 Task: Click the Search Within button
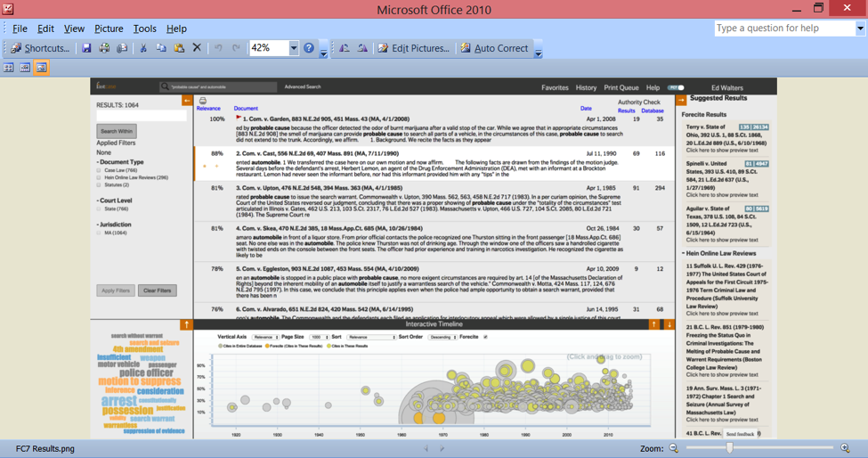pos(117,131)
